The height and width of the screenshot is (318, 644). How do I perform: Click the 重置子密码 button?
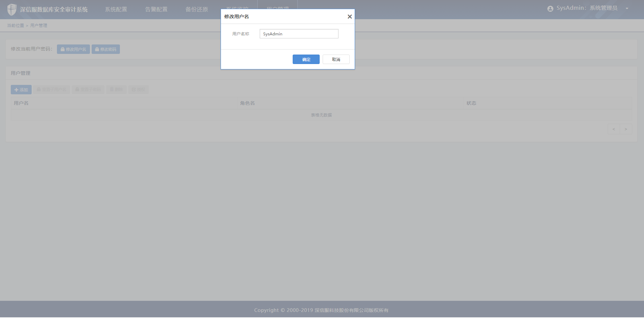click(88, 90)
